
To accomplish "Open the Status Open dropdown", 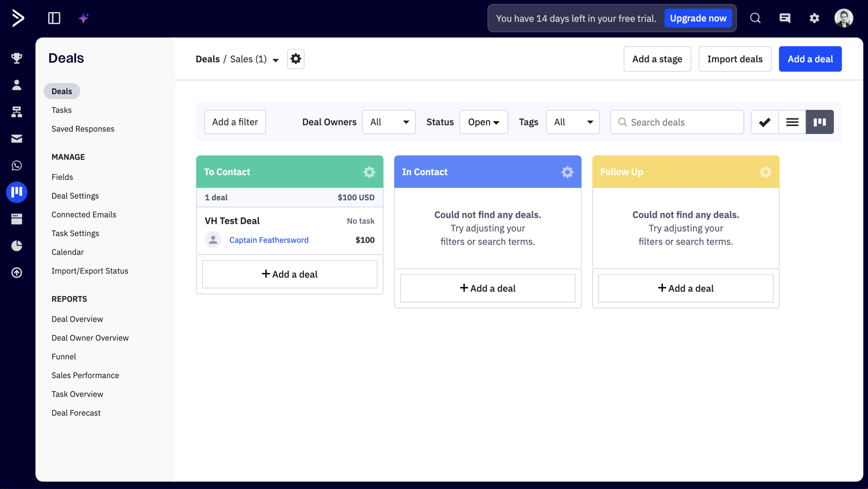I will click(484, 122).
